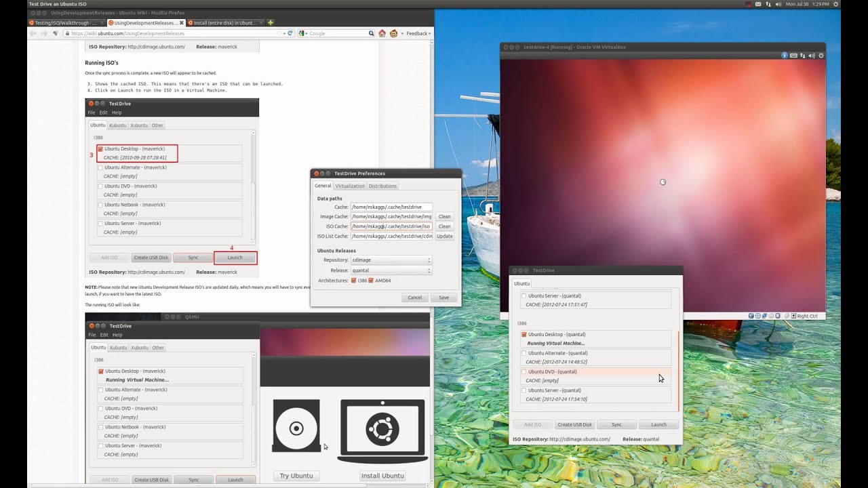Click Cancel in TestDrive Preferences
Screen dimensions: 868x488
coord(415,298)
